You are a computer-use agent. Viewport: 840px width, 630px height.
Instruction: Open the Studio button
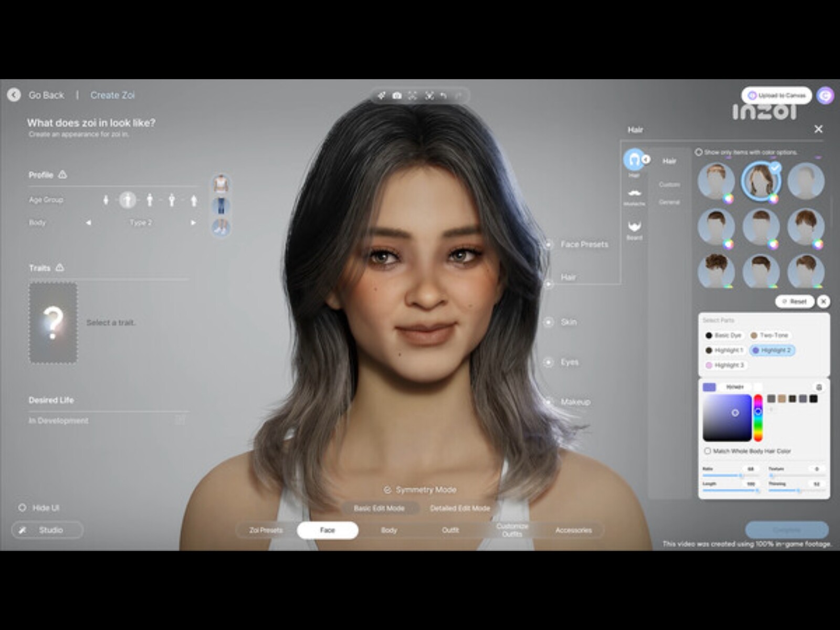(x=47, y=530)
